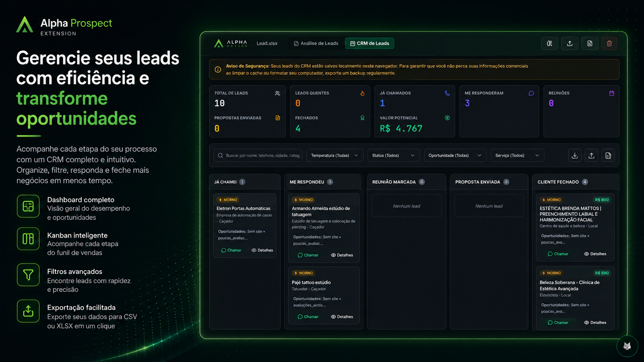Viewport: 644px width, 362px height.
Task: Click the download icon in the filter bar
Action: tap(575, 155)
